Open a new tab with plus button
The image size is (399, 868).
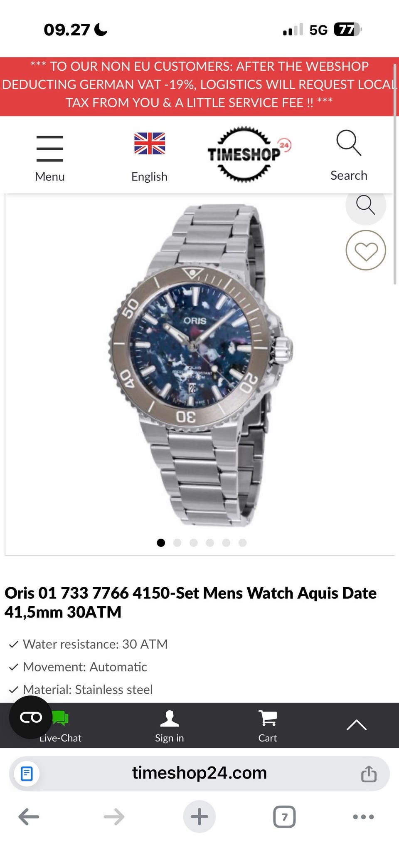pos(199,816)
